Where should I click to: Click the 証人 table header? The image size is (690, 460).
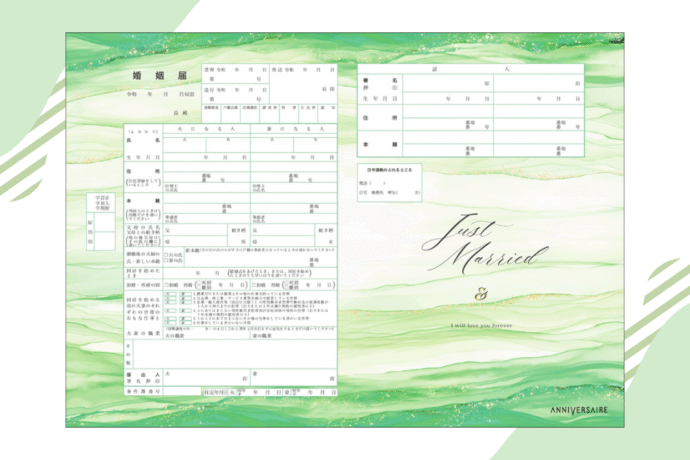point(471,69)
